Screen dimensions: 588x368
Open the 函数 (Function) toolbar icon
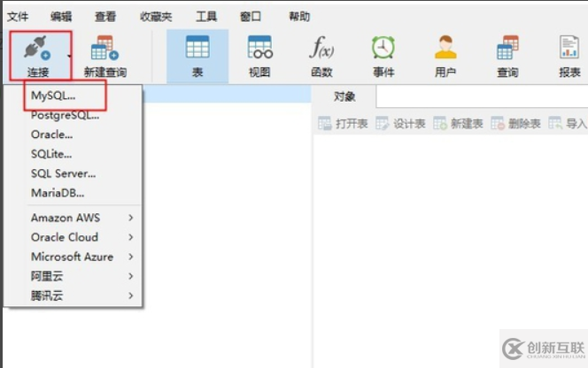321,47
